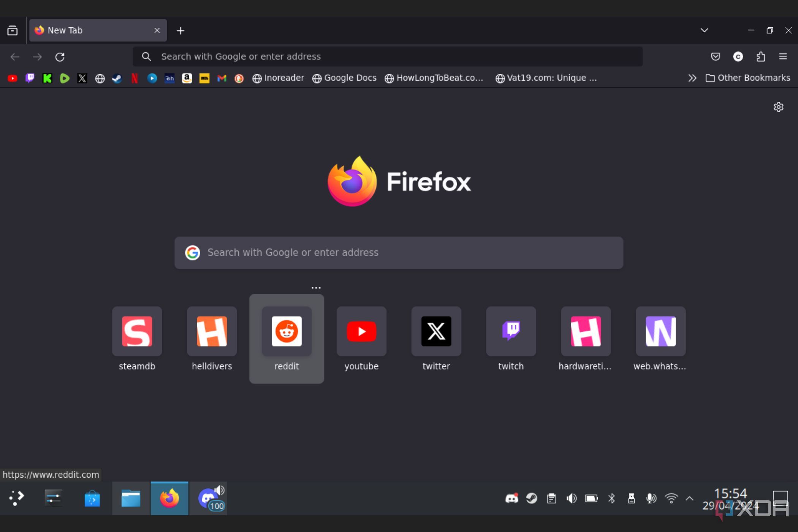This screenshot has height=532, width=798.
Task: Open the Firefox hamburger application menu
Action: click(783, 57)
